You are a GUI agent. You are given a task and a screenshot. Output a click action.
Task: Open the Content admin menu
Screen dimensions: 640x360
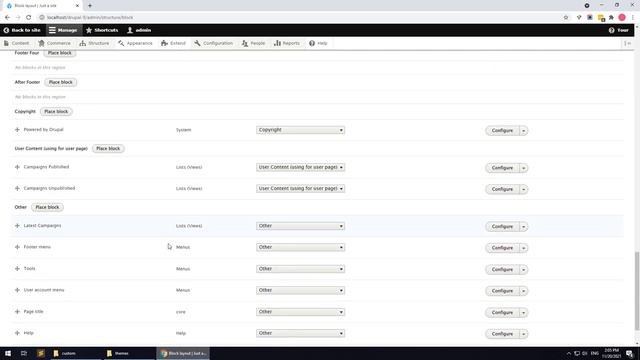pyautogui.click(x=17, y=43)
